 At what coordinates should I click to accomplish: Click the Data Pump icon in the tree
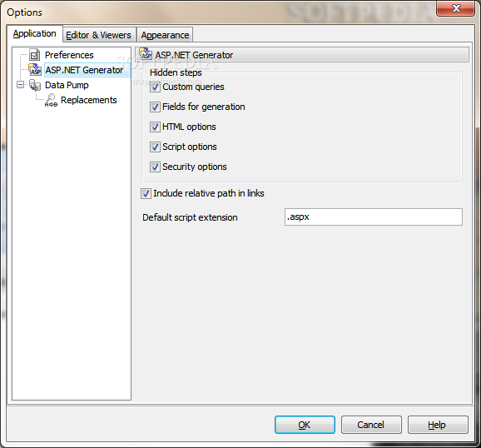pyautogui.click(x=35, y=85)
